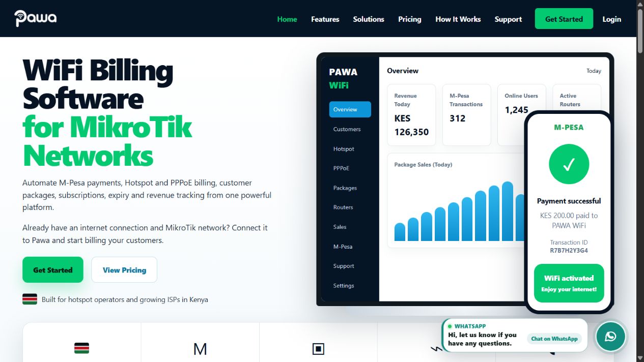
Task: Click the green payment success checkmark
Action: 569,164
